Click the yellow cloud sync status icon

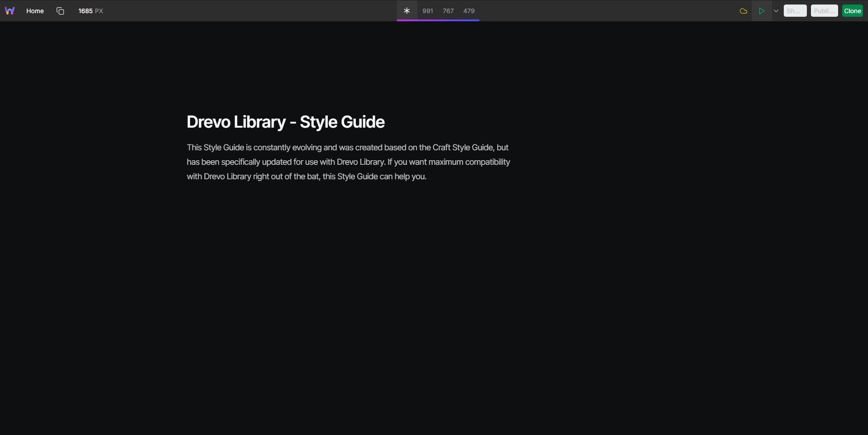coord(743,11)
